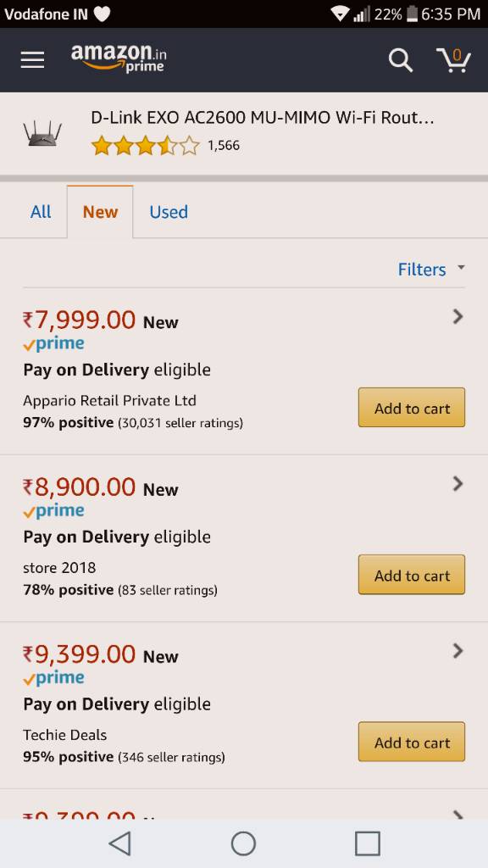This screenshot has height=868, width=488.
Task: Tap the Android back navigation button
Action: pyautogui.click(x=120, y=843)
